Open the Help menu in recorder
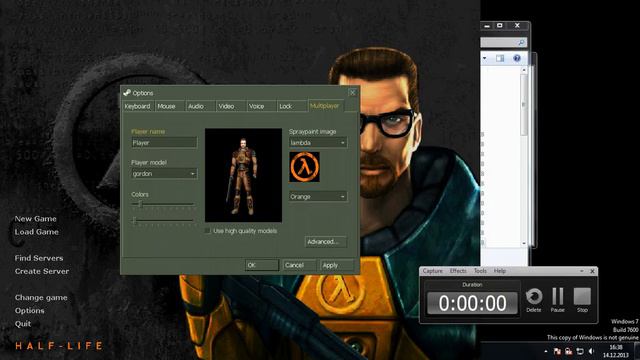Viewport: 640px width, 360px height. pos(500,271)
